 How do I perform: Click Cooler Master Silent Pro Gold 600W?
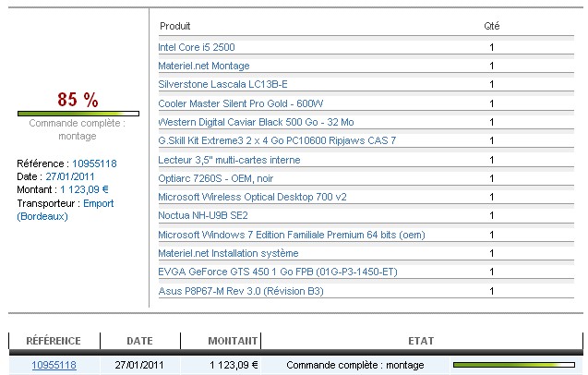pos(241,103)
